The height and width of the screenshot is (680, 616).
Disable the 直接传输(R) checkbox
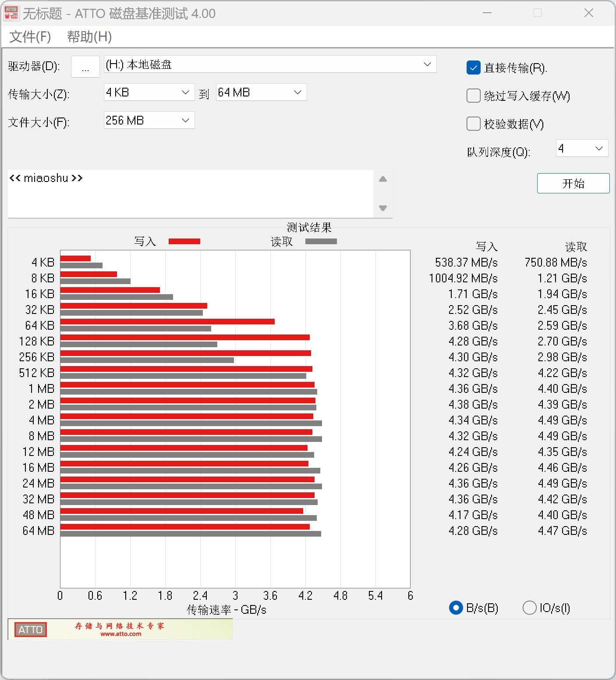pos(473,68)
